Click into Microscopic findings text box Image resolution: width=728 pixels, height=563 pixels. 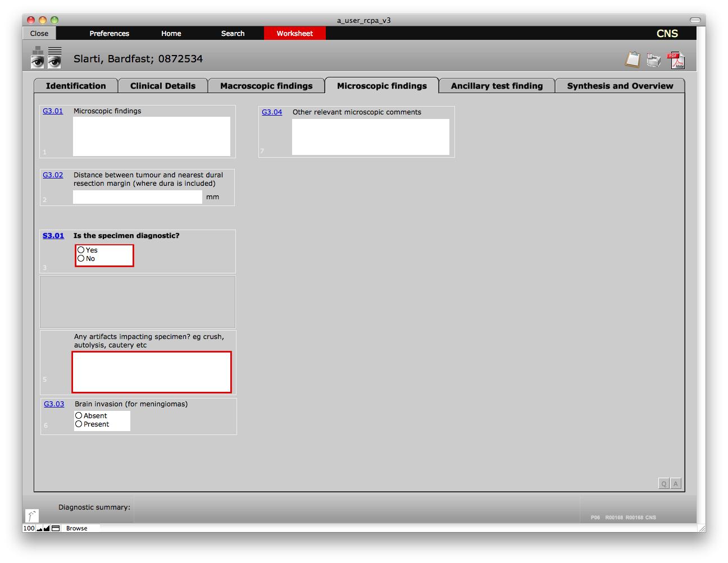[152, 136]
